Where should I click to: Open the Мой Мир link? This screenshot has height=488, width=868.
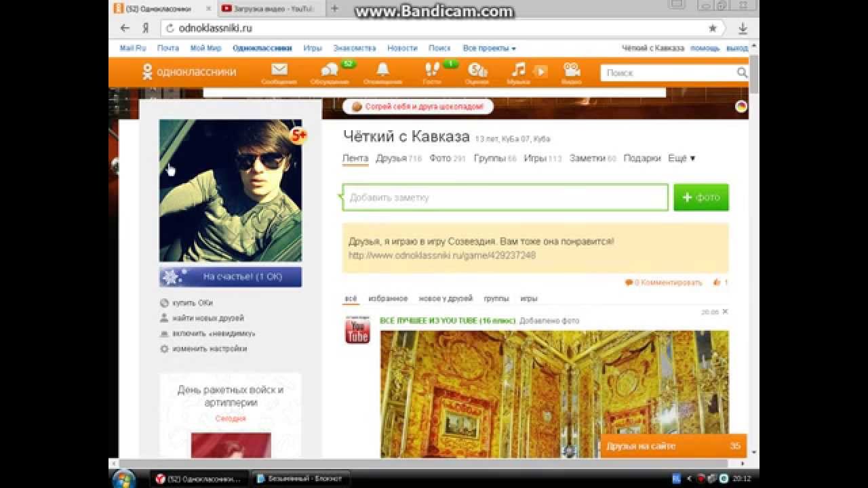205,48
